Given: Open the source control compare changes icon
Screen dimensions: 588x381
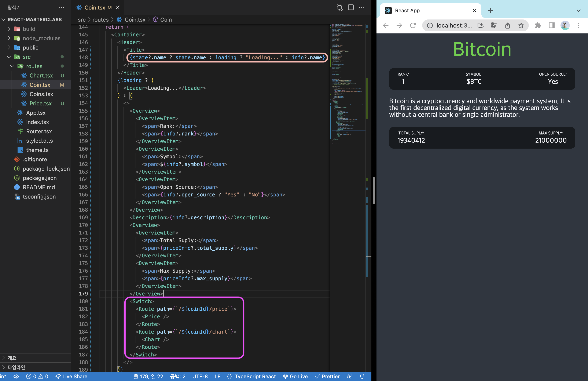Looking at the screenshot, I should pos(339,7).
